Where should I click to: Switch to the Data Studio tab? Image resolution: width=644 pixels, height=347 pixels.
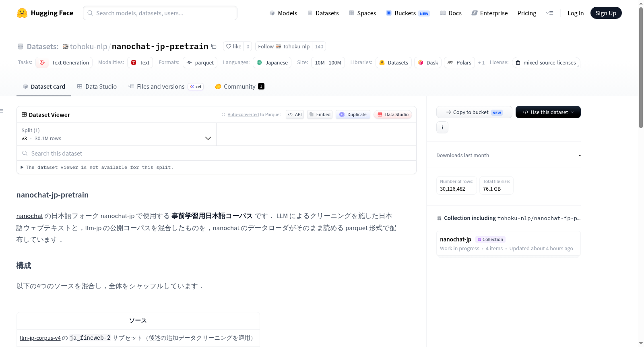(97, 86)
